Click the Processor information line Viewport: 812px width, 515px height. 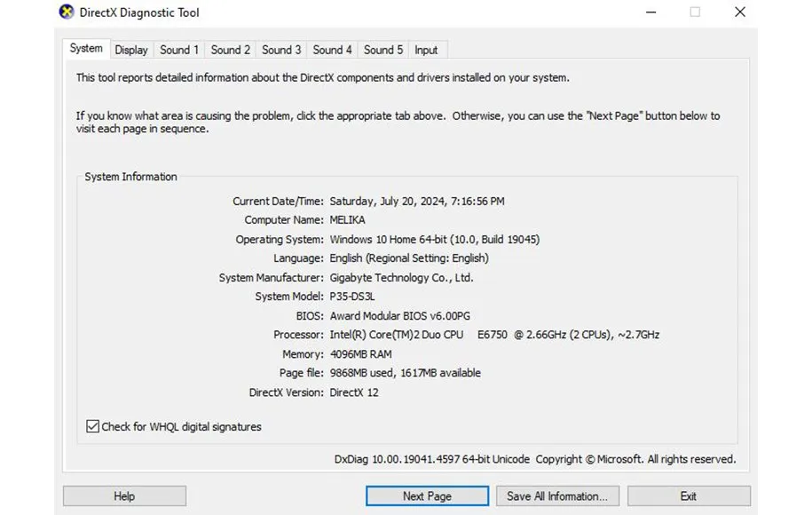click(x=493, y=335)
